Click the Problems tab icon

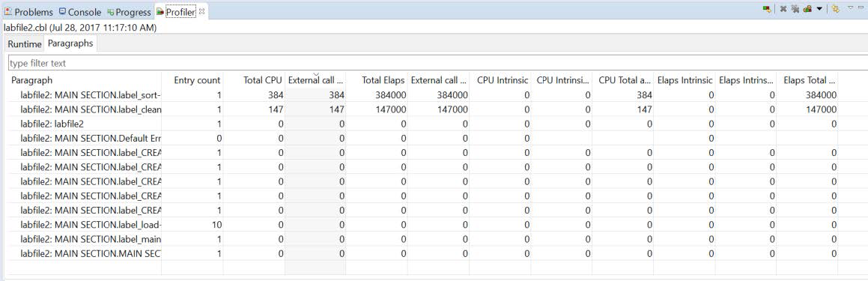click(x=7, y=12)
